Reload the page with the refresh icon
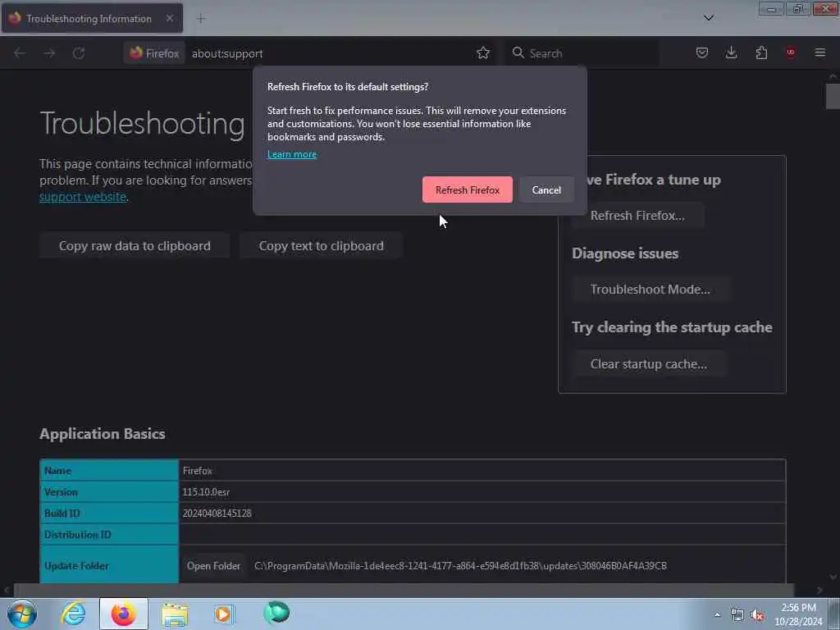Screen dimensions: 840x630 (79, 53)
